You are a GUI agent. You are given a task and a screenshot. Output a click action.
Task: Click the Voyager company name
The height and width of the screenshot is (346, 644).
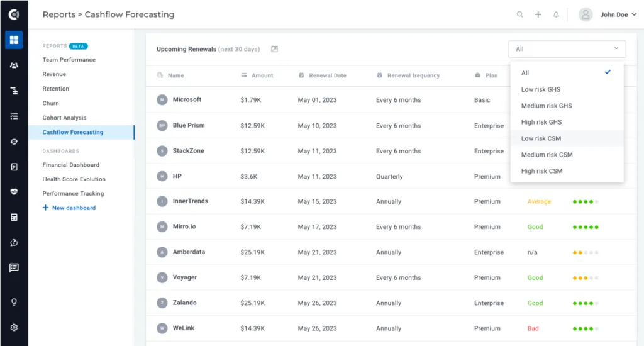185,277
